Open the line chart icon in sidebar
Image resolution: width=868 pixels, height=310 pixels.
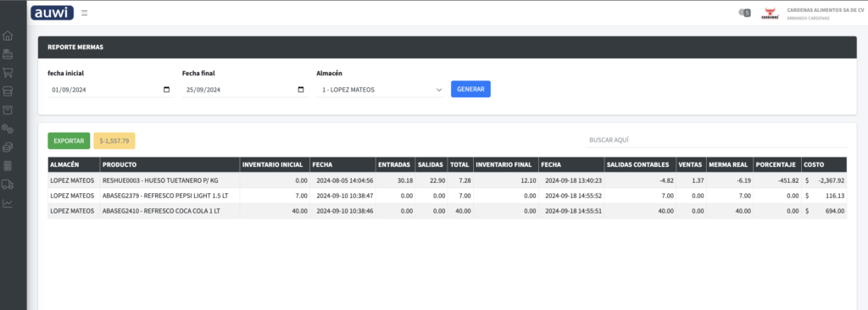click(x=8, y=203)
